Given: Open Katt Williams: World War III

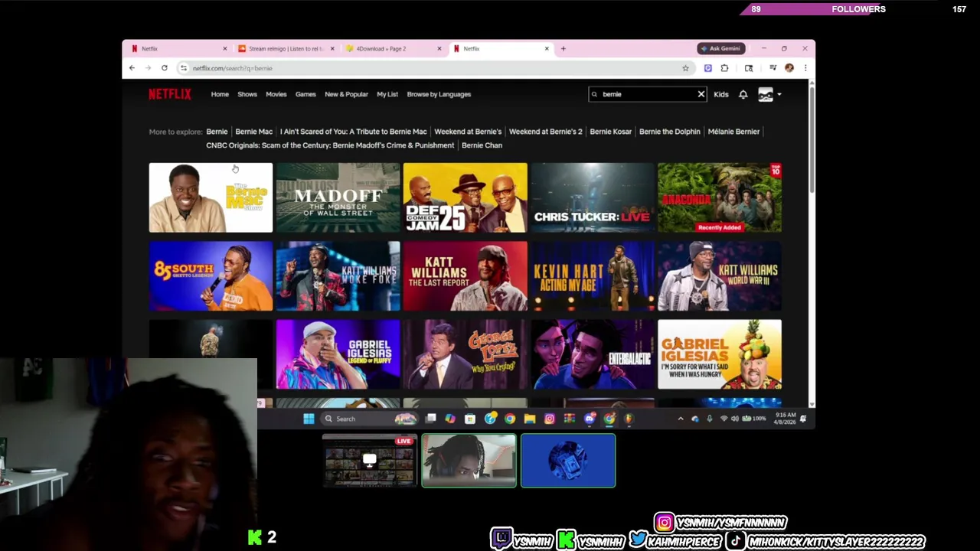Looking at the screenshot, I should coord(719,276).
